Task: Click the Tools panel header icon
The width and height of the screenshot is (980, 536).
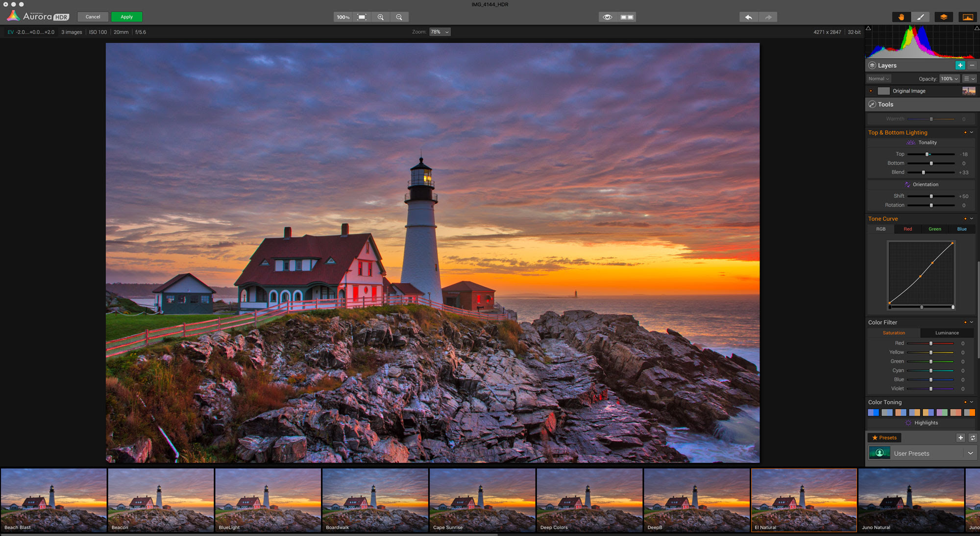Action: (872, 104)
